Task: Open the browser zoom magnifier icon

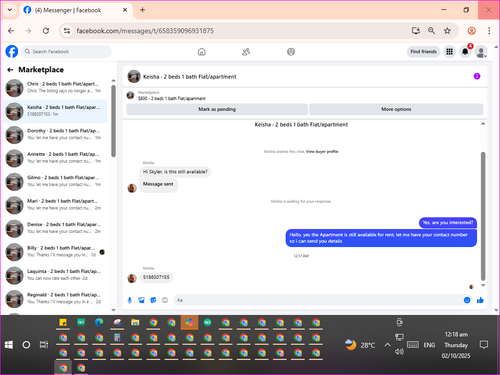Action: 431,31
